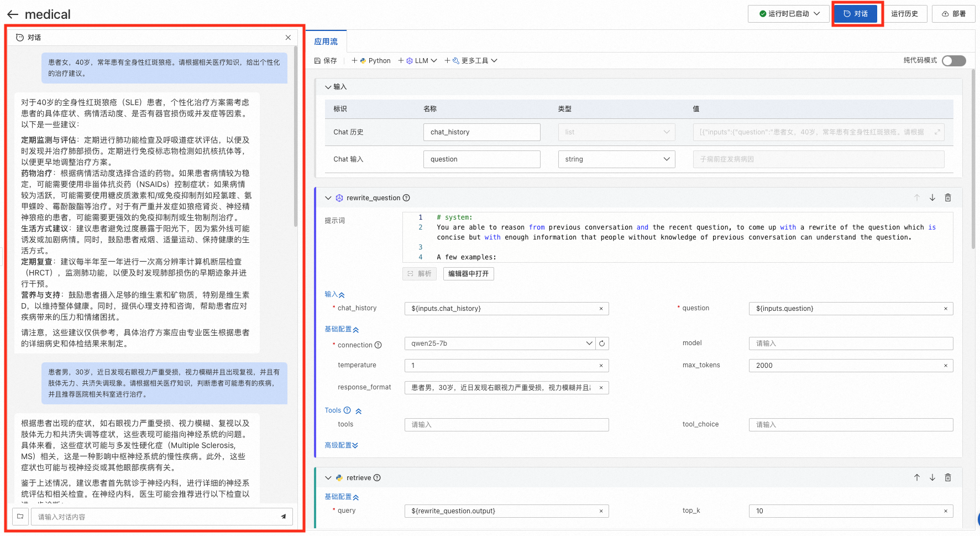Click the 编辑器中打开 button

coord(469,274)
